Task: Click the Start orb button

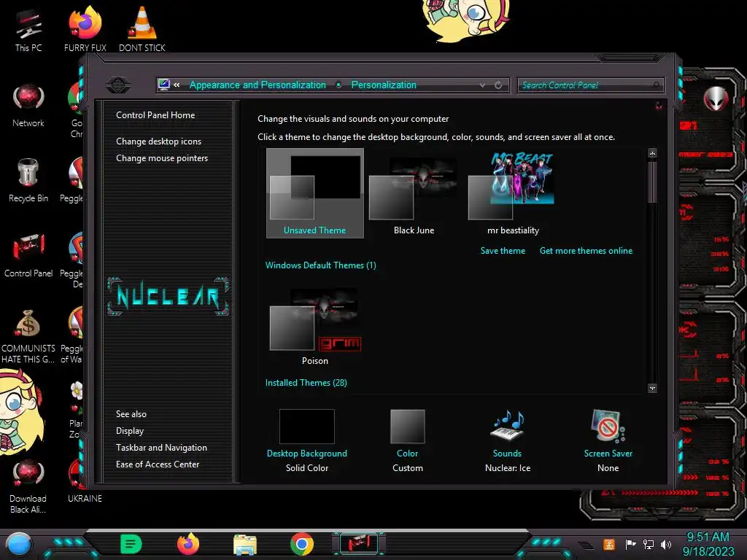Action: pyautogui.click(x=18, y=545)
